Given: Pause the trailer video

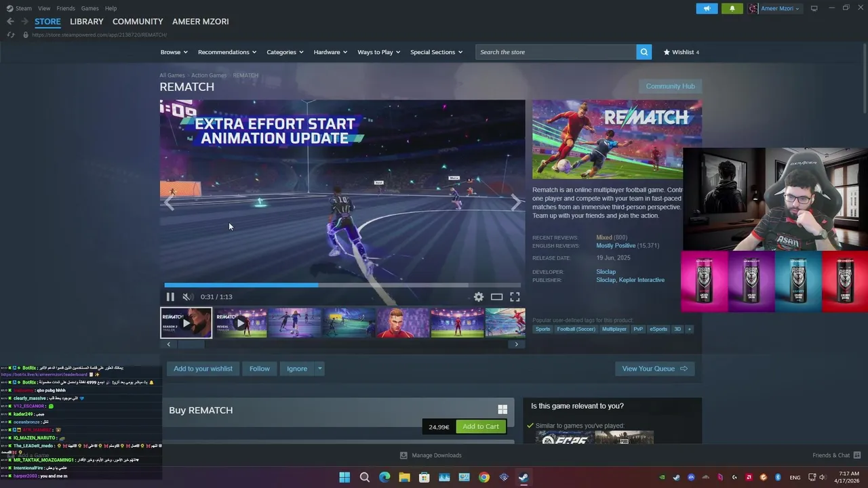Looking at the screenshot, I should click(170, 297).
